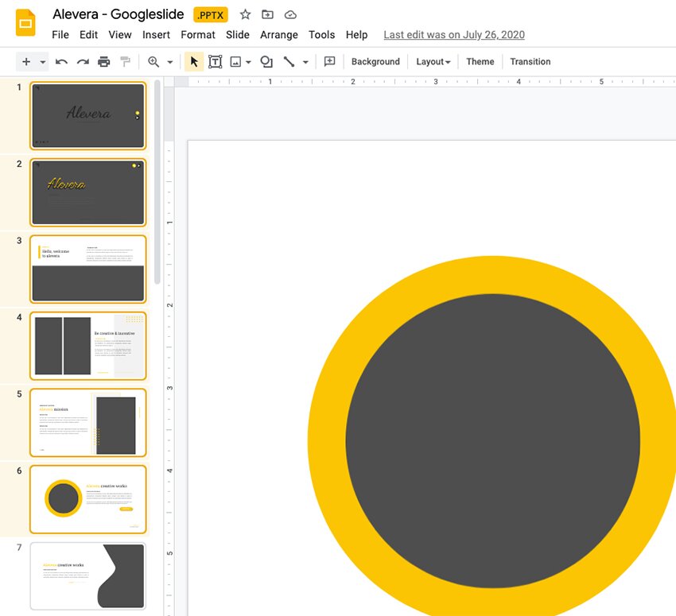This screenshot has width=676, height=616.
Task: Click the Undo arrow icon
Action: coord(61,62)
